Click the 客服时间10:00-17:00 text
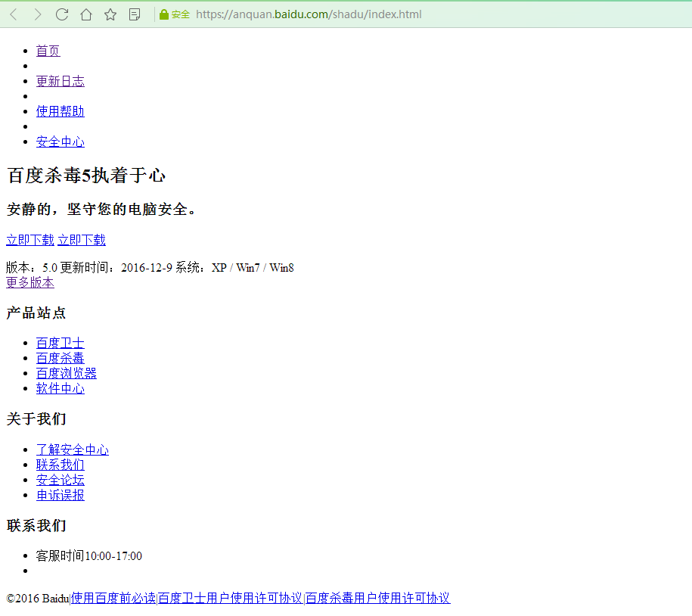692x616 pixels. tap(89, 556)
